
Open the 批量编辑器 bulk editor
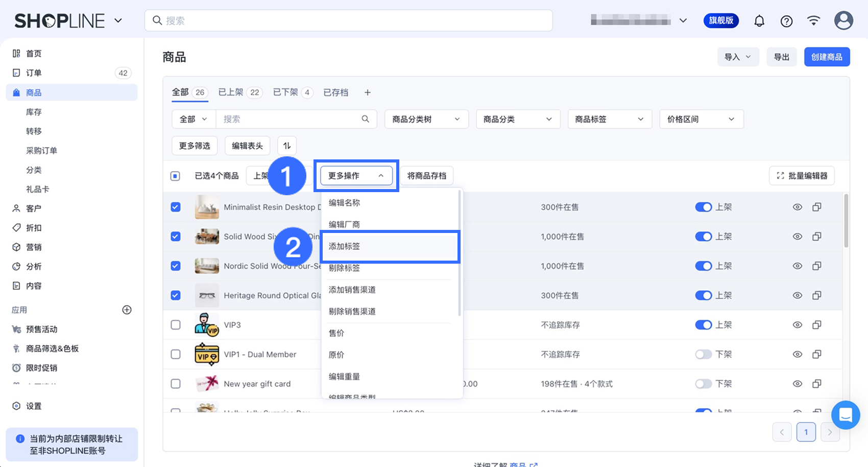click(x=802, y=176)
